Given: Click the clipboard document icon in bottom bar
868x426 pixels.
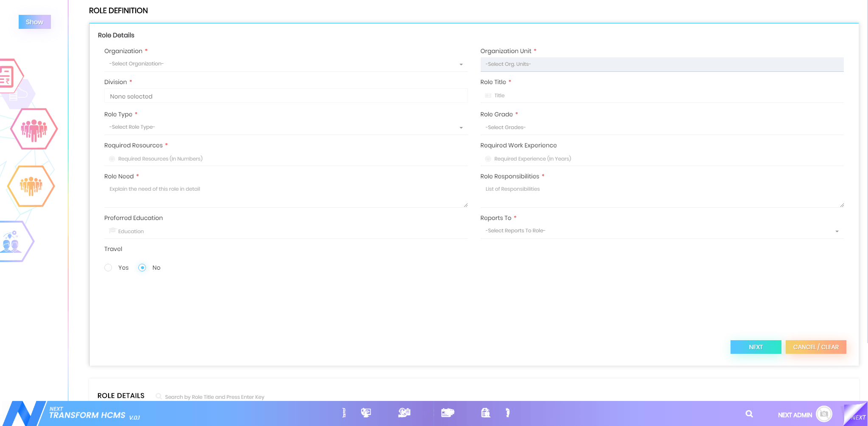Looking at the screenshot, I should (485, 412).
